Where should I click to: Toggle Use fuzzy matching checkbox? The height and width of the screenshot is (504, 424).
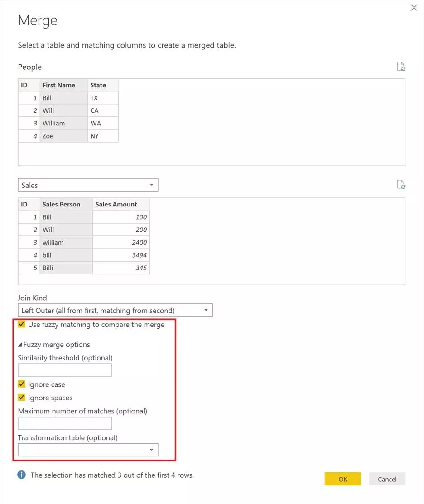pos(22,324)
